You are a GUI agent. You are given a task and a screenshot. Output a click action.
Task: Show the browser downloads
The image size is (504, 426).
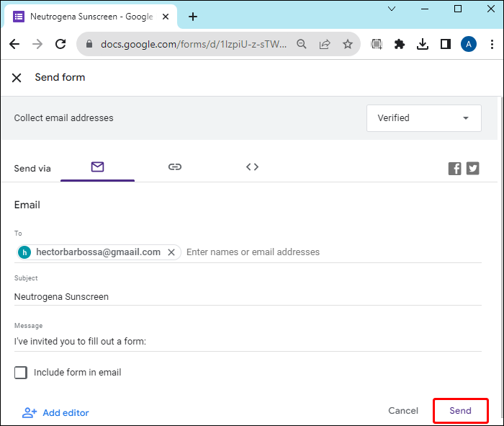click(x=423, y=44)
